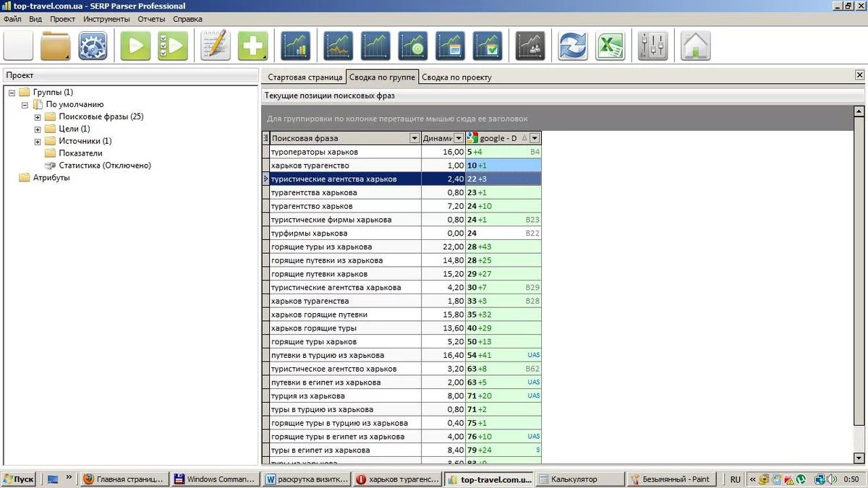Open the Динамика column filter dropdown

(459, 138)
